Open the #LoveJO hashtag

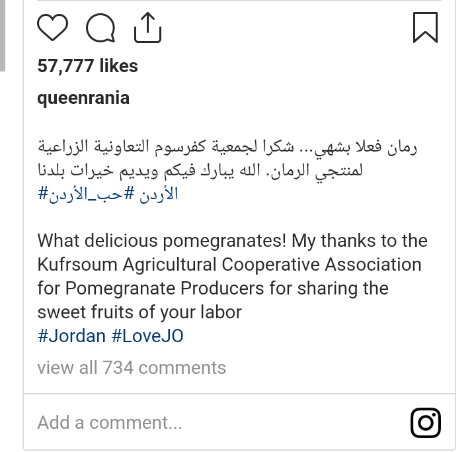[x=147, y=336]
